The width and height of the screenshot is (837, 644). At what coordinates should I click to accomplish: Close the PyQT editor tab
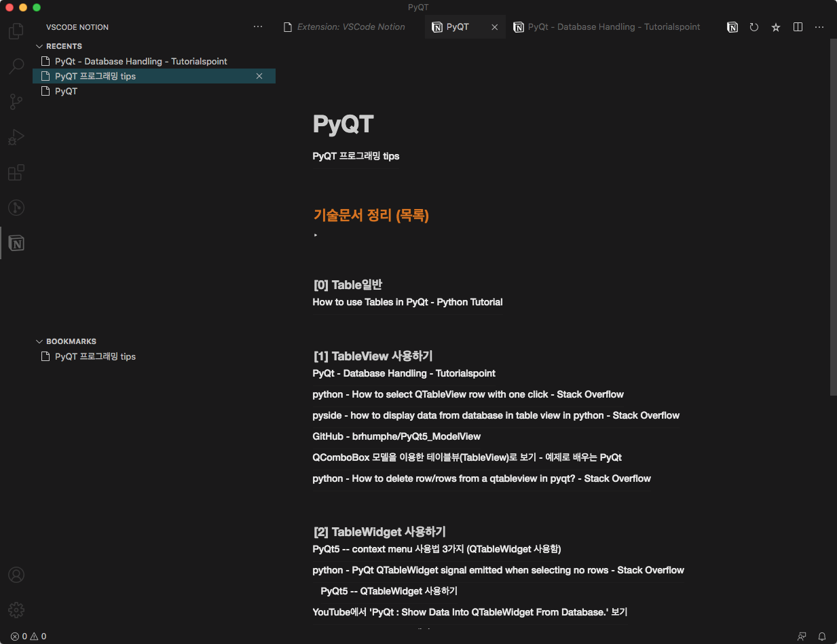495,27
